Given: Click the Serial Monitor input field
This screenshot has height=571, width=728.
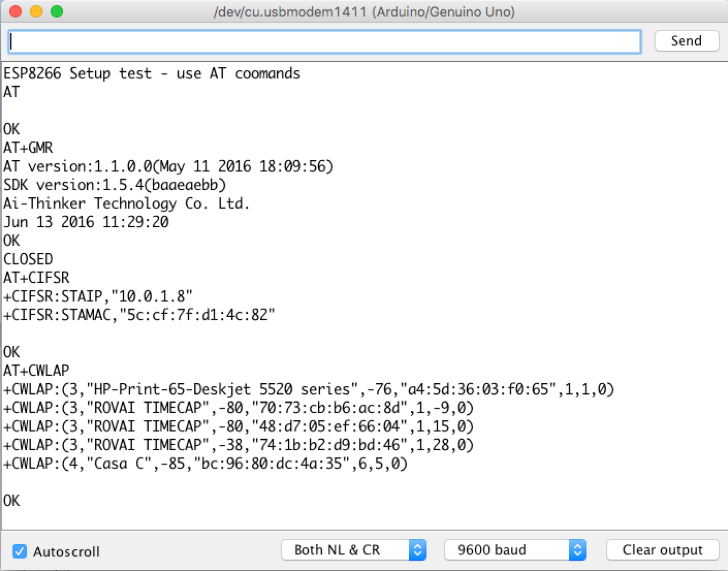Looking at the screenshot, I should point(325,41).
